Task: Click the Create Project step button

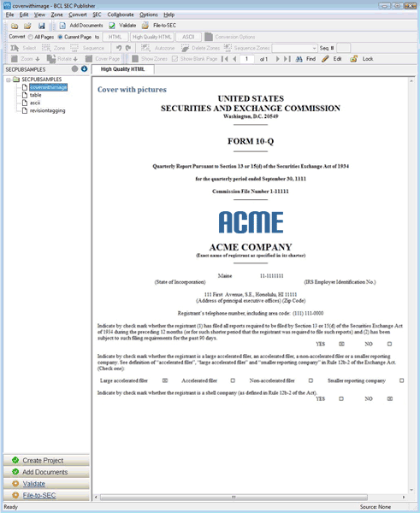Action: coord(46,460)
